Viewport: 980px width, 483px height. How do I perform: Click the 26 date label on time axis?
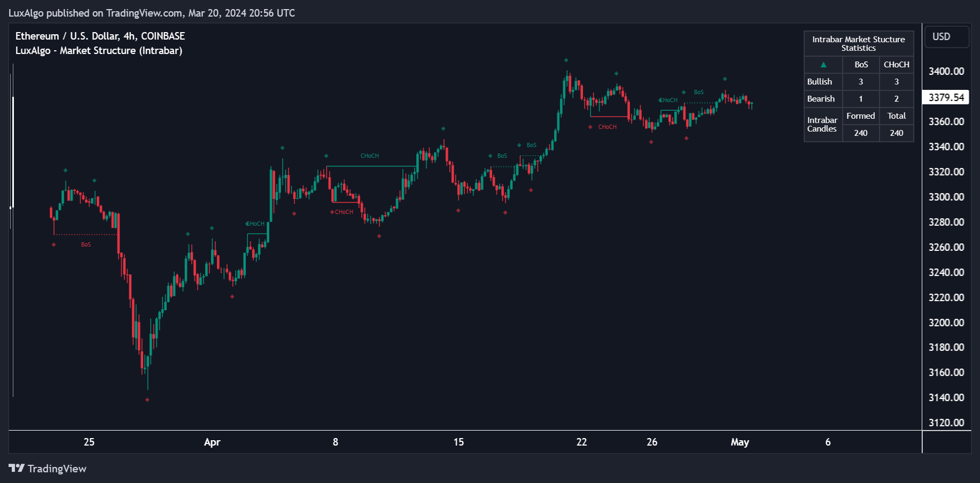coord(652,442)
